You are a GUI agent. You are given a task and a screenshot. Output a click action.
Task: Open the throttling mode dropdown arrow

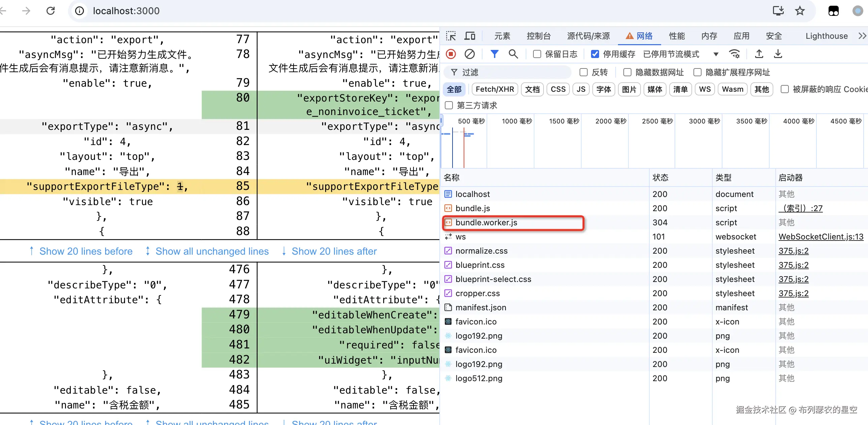716,54
